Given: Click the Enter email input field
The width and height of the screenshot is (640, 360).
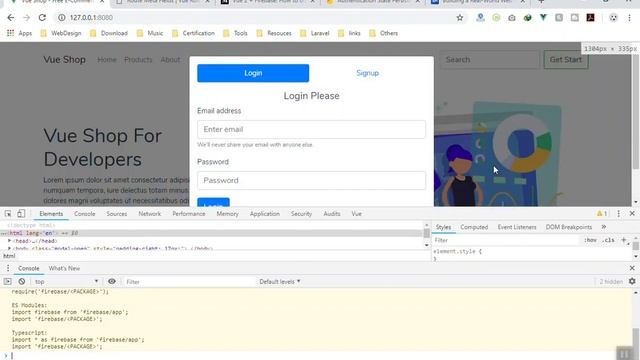Looking at the screenshot, I should pos(311,129).
